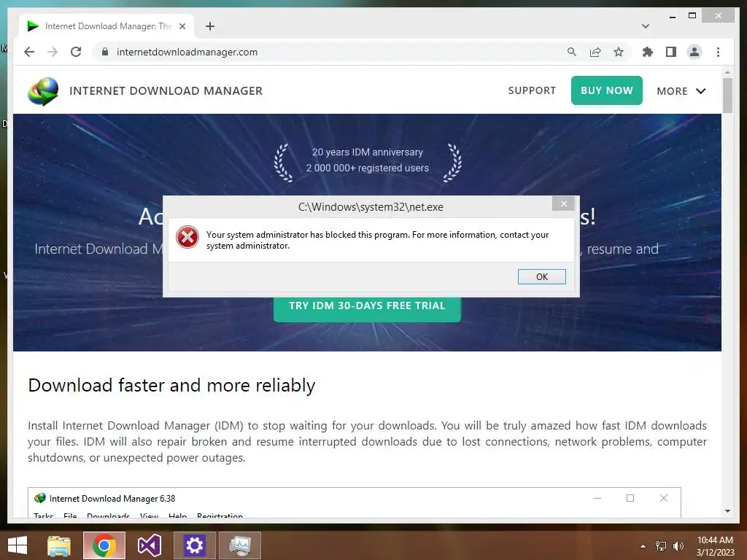Click Internet Download Manager 6.38 screenshot title

(112, 499)
